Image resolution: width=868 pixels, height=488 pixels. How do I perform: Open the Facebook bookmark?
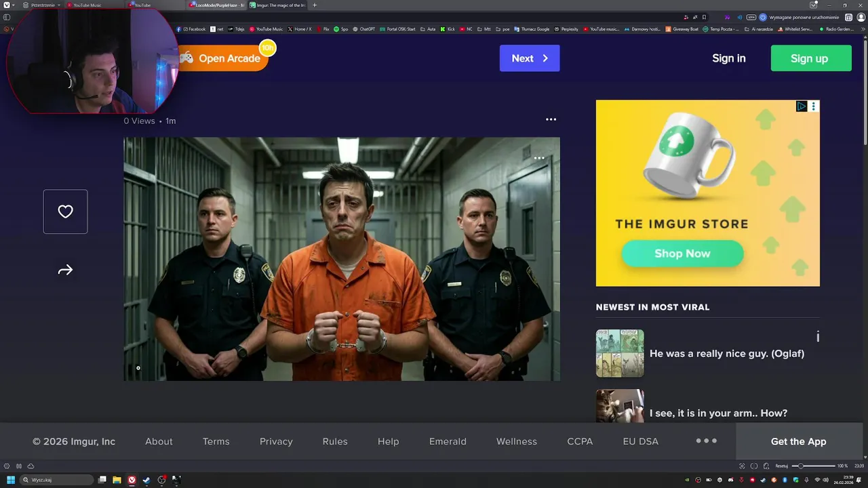(191, 29)
